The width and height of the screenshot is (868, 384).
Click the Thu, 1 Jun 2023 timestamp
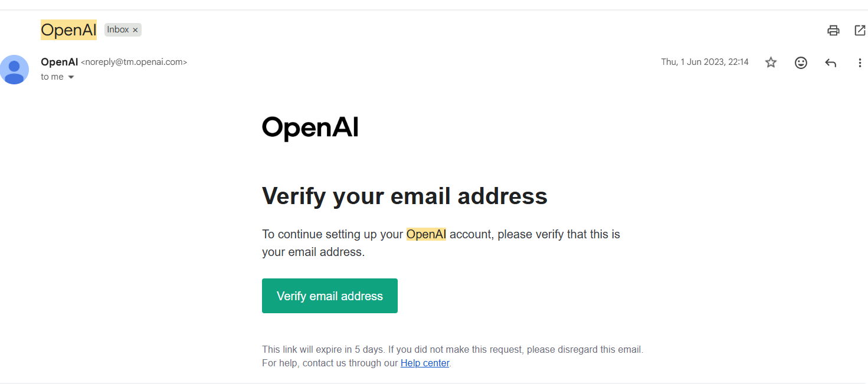705,62
